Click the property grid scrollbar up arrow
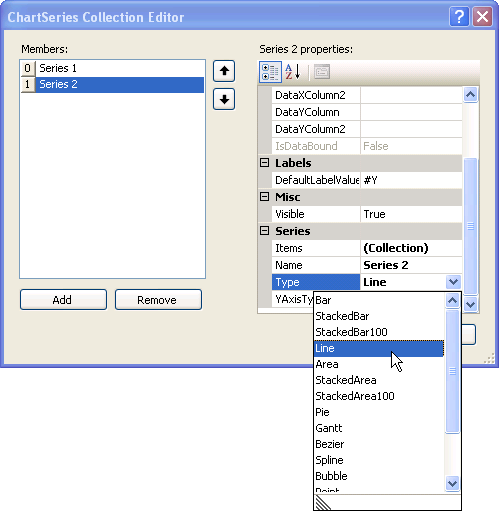The image size is (499, 511). point(470,95)
